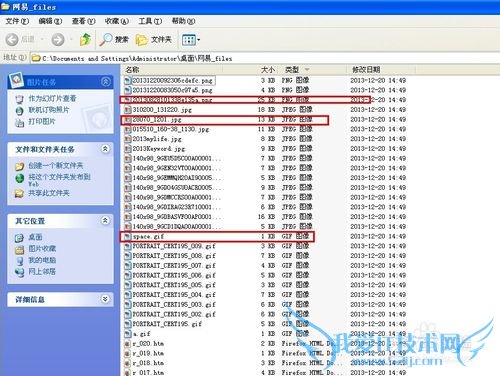Open the 查看(V) menu
500x376 pixels.
83,21
